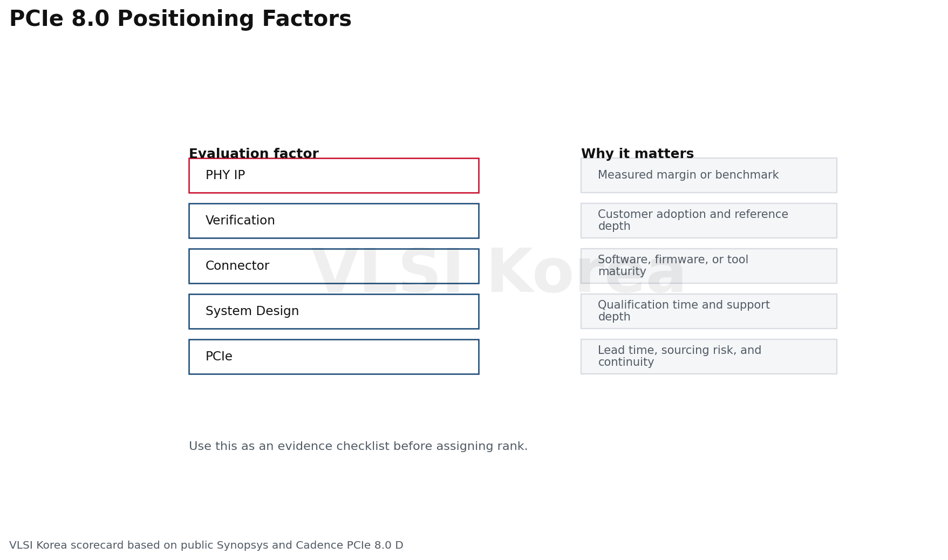Select the PHY IP factor box

pyautogui.click(x=333, y=175)
